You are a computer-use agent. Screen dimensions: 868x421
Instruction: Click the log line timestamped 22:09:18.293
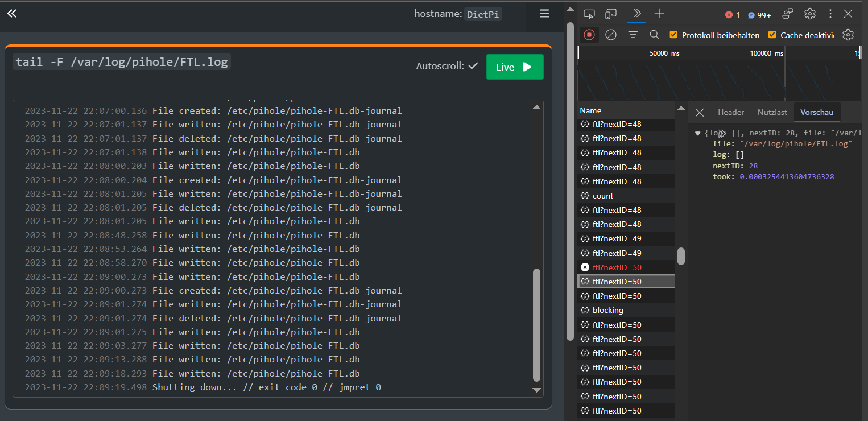coord(192,374)
